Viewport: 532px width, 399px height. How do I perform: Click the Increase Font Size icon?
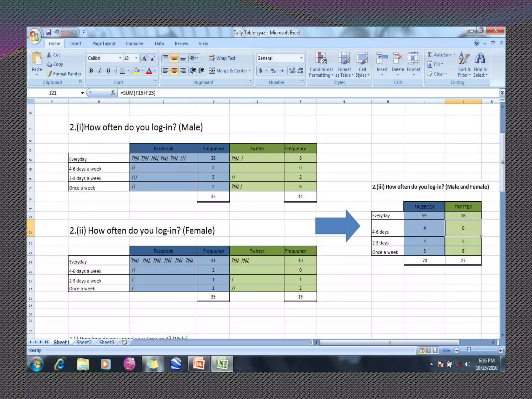click(144, 58)
